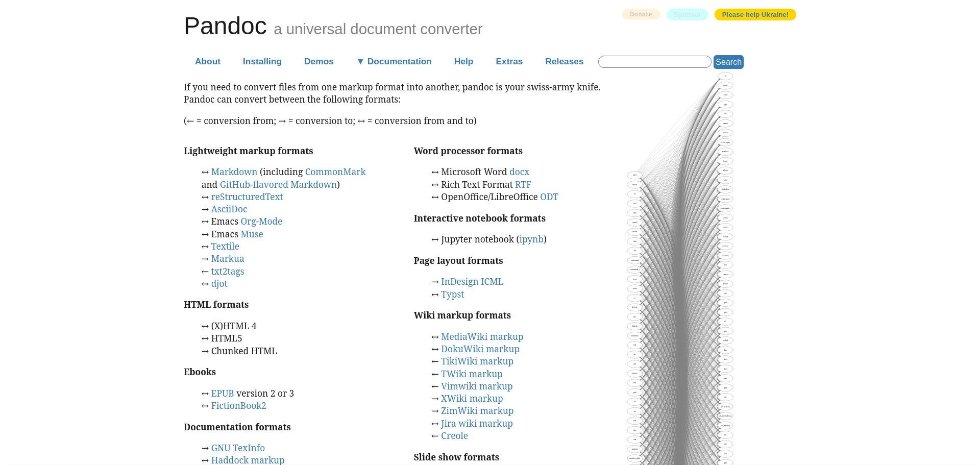Image resolution: width=980 pixels, height=465 pixels.
Task: Follow the MediaWiki markup link
Action: pyautogui.click(x=482, y=337)
